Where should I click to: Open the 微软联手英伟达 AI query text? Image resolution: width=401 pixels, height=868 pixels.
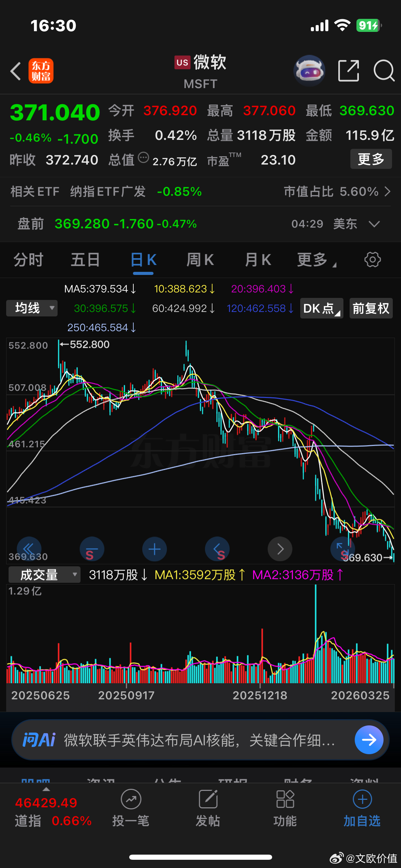199,740
